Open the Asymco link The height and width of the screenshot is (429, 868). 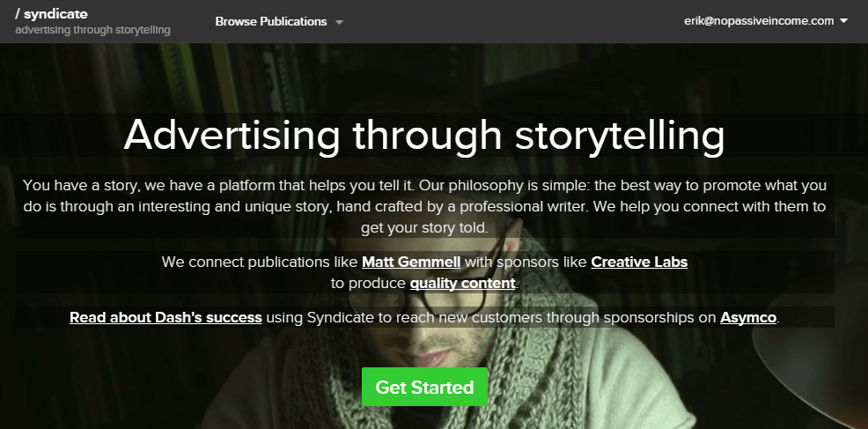tap(748, 317)
